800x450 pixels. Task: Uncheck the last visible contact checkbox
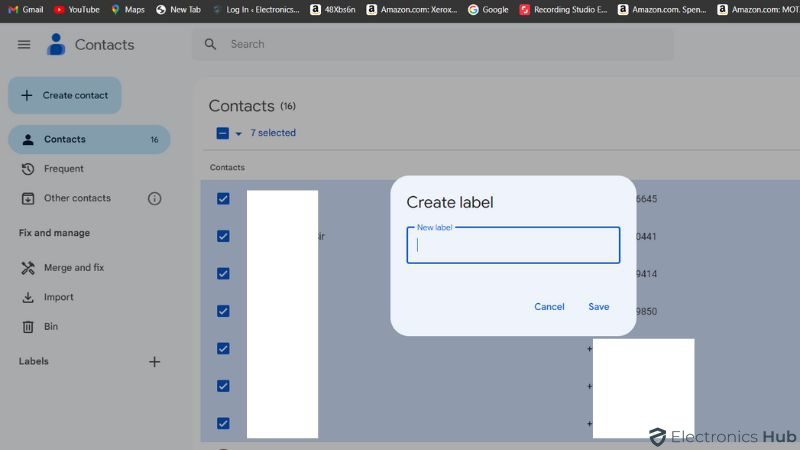(223, 423)
